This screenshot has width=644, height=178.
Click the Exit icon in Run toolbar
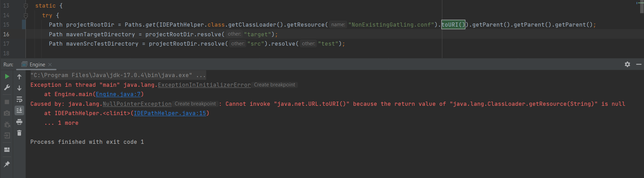coord(7,135)
